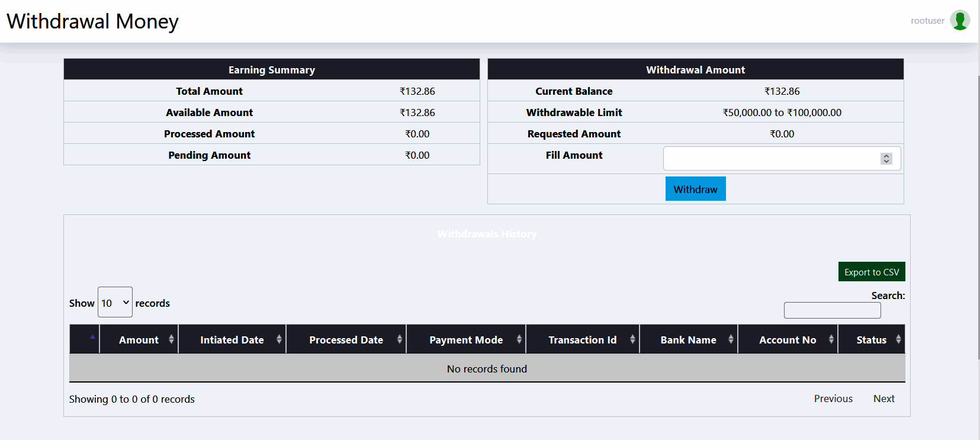Viewport: 980px width, 440px height.
Task: Click the Pending Amount label
Action: [x=209, y=155]
